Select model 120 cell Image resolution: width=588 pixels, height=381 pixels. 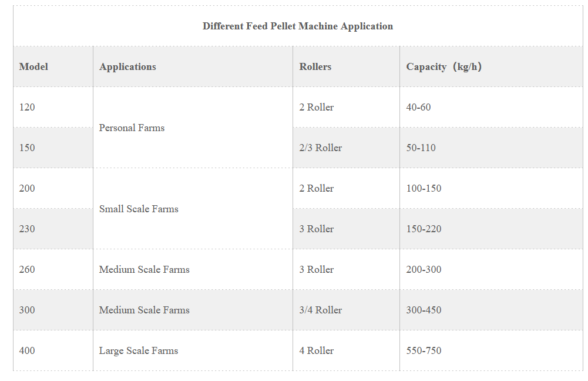pyautogui.click(x=27, y=107)
